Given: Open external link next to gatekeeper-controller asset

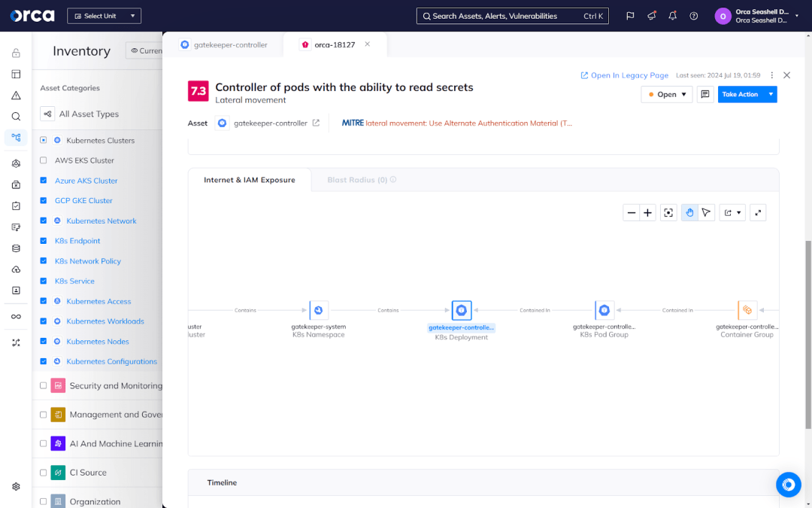Looking at the screenshot, I should (316, 123).
